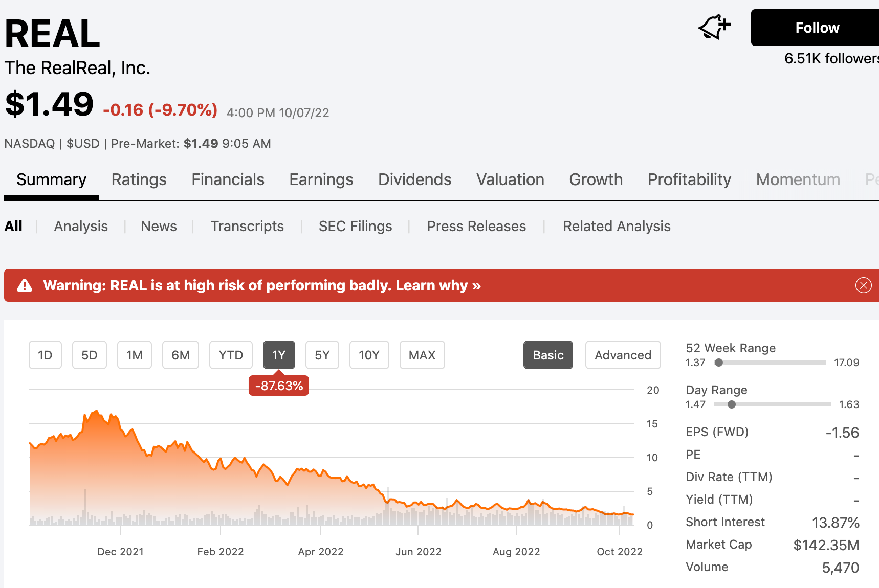This screenshot has height=588, width=879.
Task: Click The RealReal, Inc. company name
Action: click(x=77, y=68)
